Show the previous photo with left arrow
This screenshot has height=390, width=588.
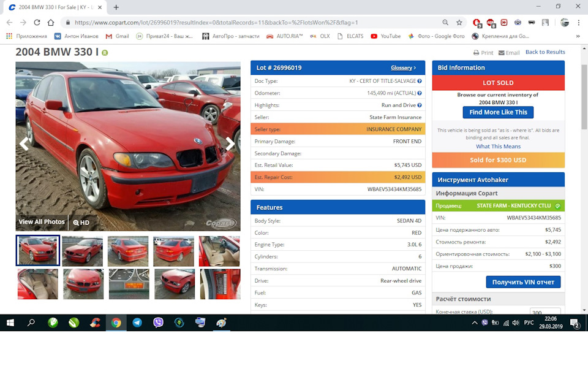24,143
